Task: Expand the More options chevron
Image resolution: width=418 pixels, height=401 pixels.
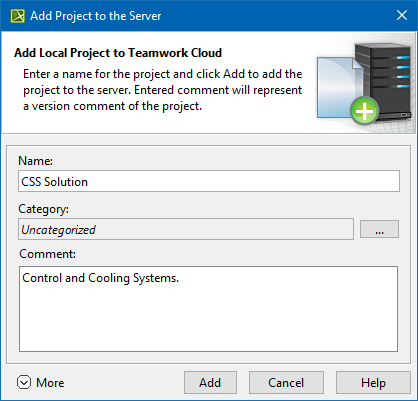Action: [24, 382]
